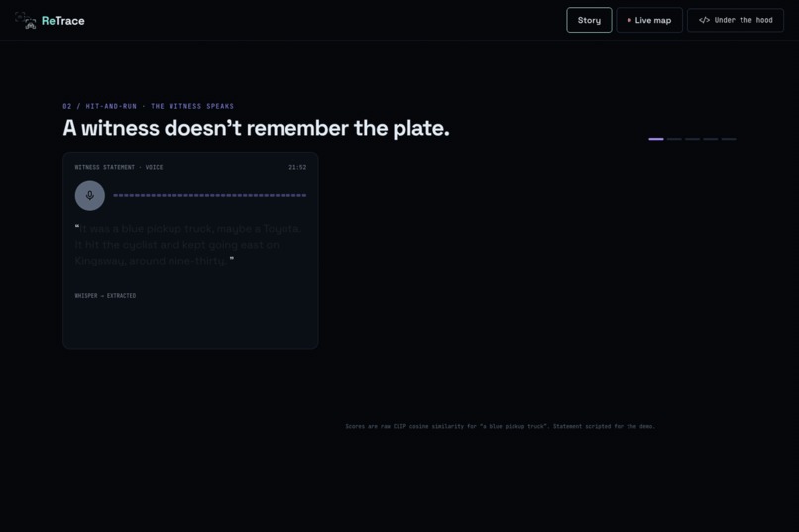Click the blue pickup truck quote text

click(188, 245)
